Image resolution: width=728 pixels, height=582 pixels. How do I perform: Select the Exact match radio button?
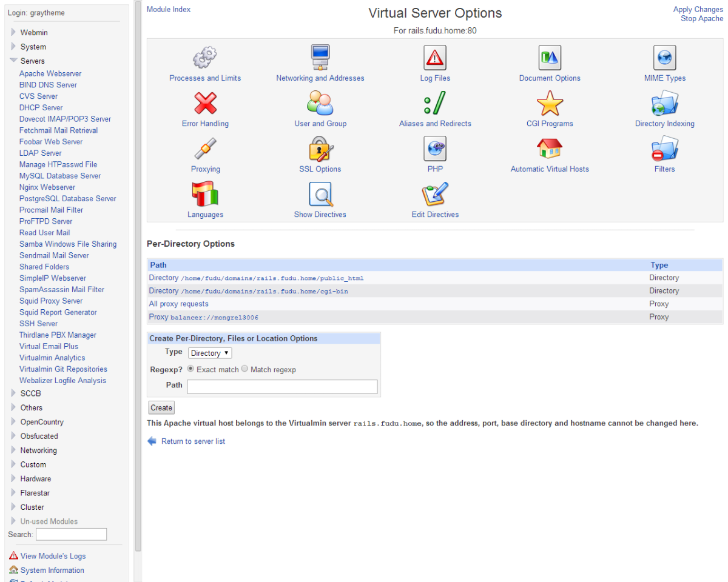(x=190, y=369)
